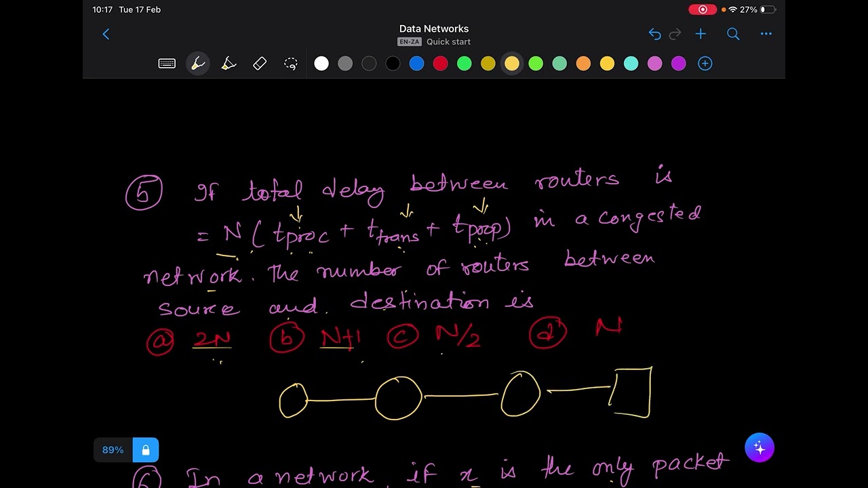Open the Data Networks document title

[x=434, y=28]
